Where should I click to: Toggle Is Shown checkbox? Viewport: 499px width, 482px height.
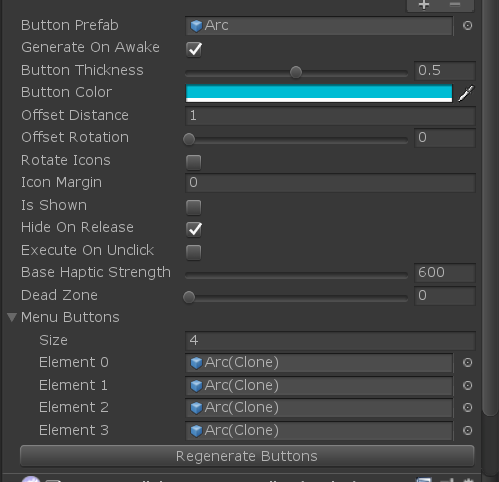click(x=194, y=207)
